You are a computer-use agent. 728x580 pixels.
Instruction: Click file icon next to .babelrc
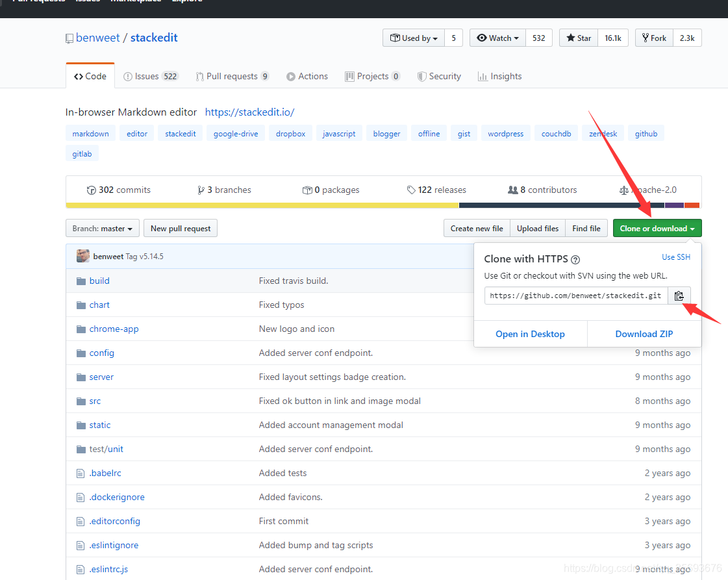[x=81, y=473]
